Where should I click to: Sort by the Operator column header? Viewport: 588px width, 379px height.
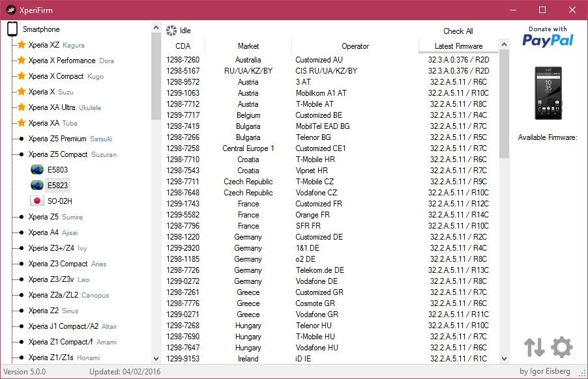pos(355,46)
